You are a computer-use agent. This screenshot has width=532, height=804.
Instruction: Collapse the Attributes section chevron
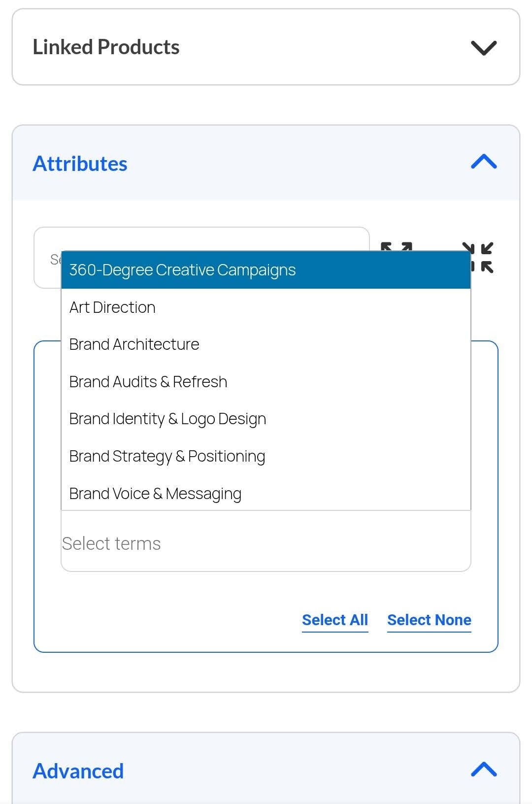pyautogui.click(x=484, y=162)
